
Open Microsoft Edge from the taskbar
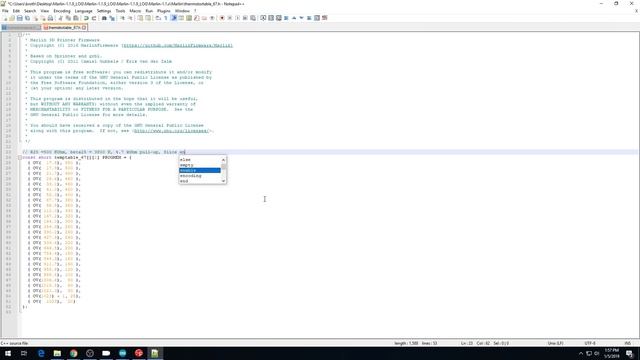41,353
